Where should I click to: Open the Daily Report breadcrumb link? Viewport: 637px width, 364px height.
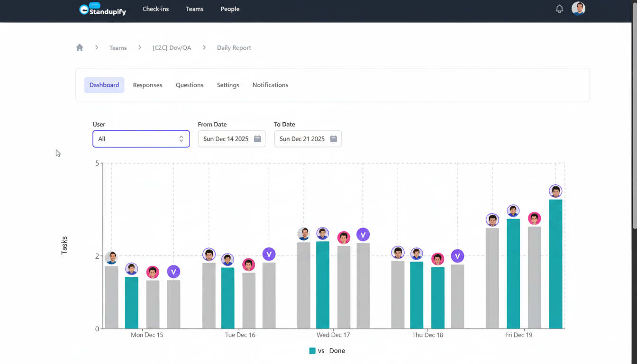click(x=234, y=47)
